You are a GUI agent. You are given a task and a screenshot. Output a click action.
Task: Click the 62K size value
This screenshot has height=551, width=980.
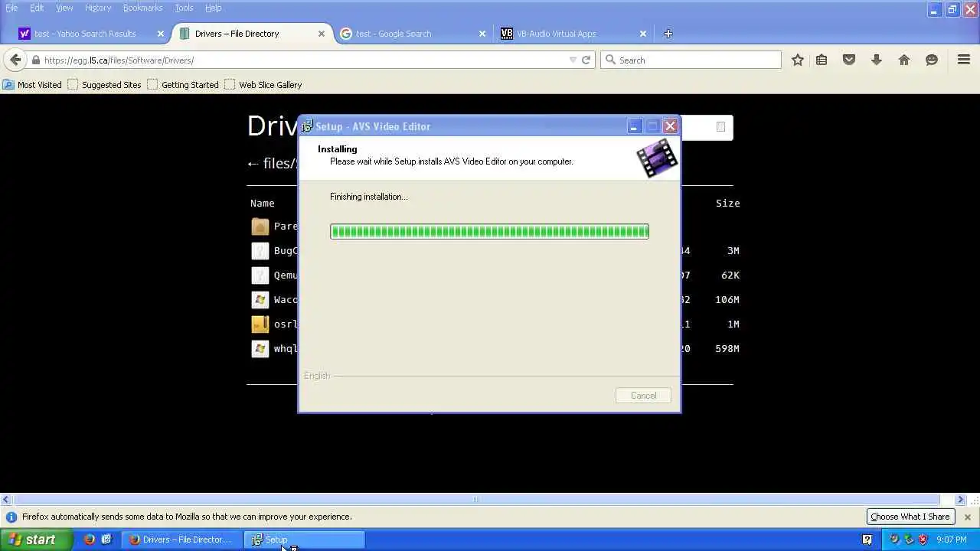[x=730, y=275]
